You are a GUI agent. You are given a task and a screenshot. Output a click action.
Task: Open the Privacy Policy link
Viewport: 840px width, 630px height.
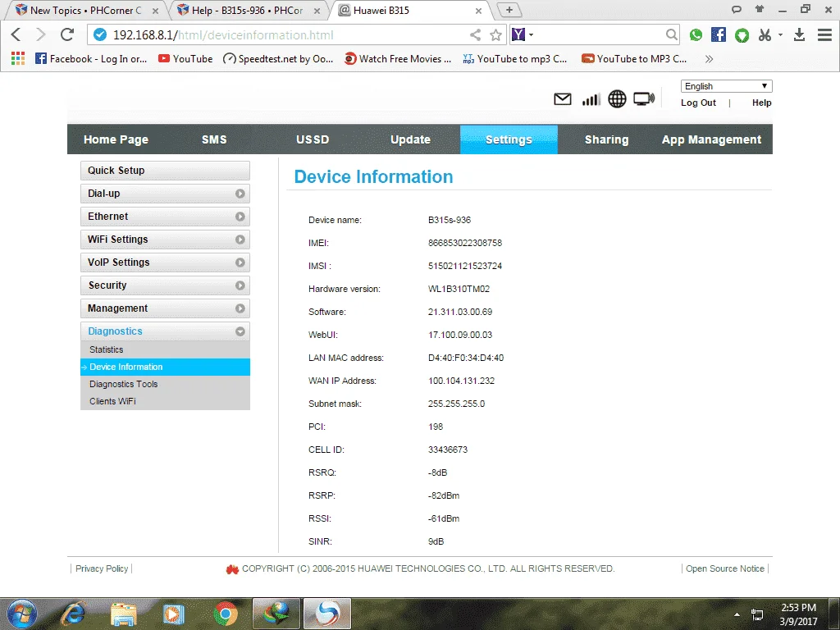tap(102, 569)
